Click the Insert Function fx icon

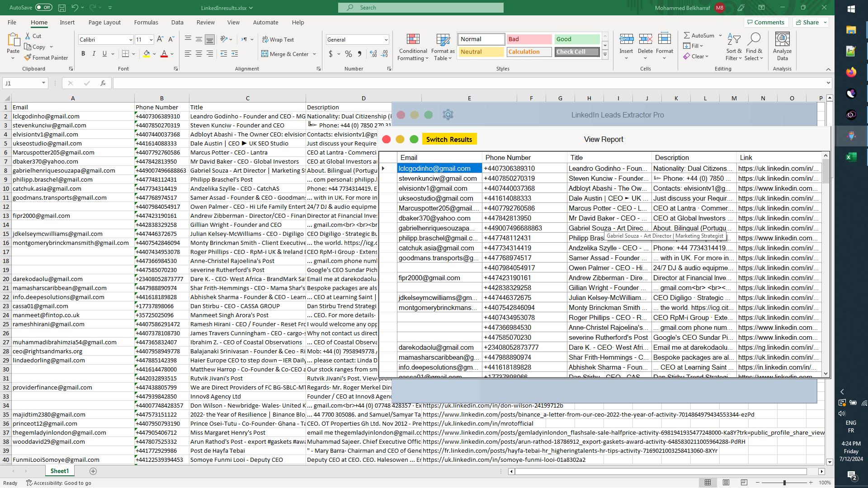pos(103,83)
